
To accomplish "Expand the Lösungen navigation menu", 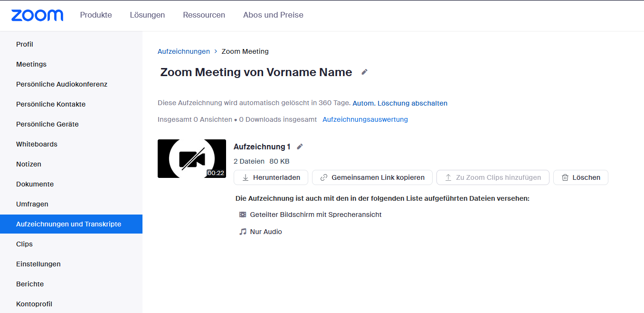I will point(147,15).
